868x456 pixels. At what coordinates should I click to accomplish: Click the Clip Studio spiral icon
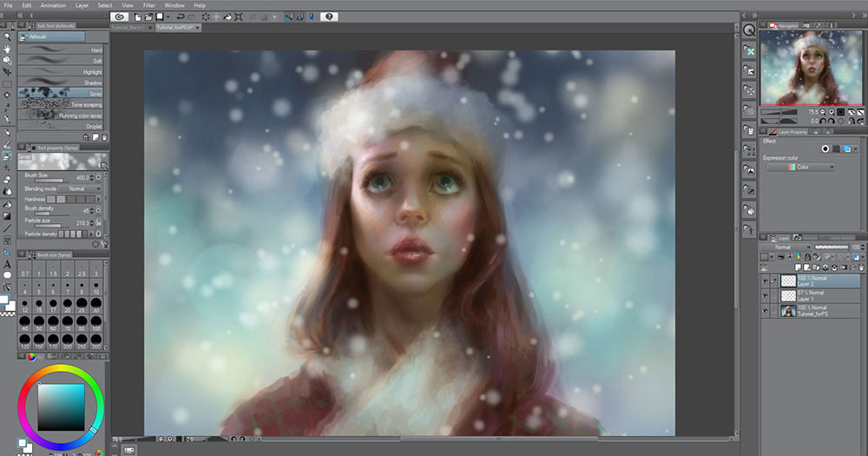click(x=121, y=17)
